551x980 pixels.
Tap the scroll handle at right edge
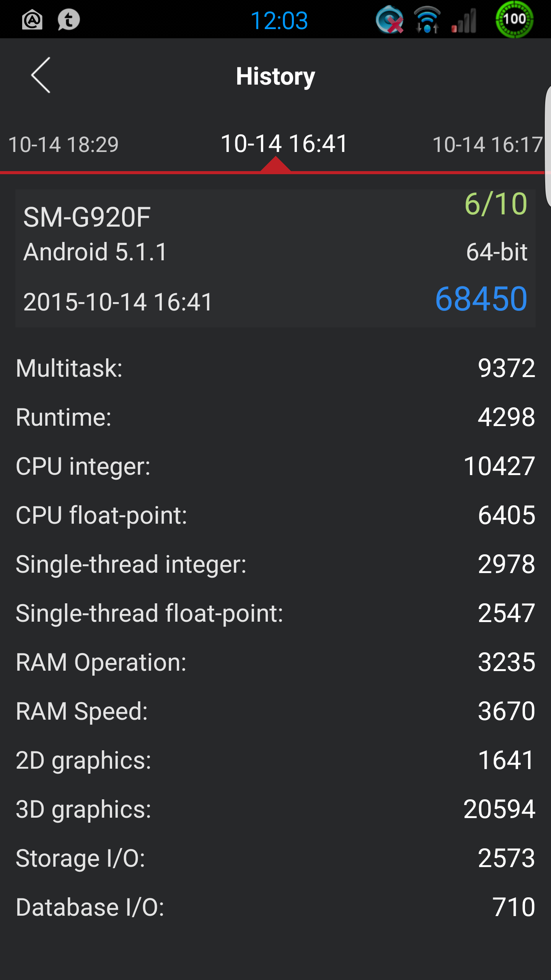click(548, 145)
